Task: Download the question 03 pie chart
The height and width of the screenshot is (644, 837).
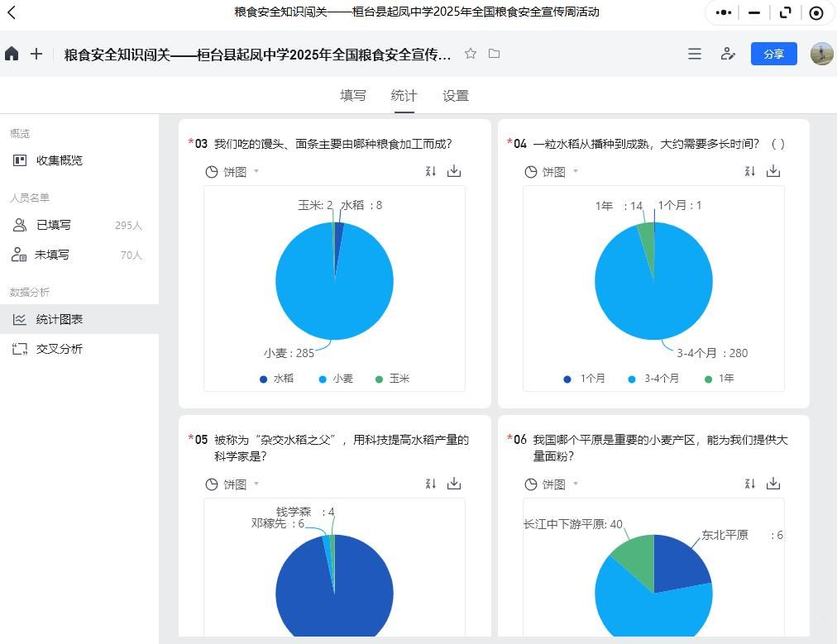Action: 453,171
